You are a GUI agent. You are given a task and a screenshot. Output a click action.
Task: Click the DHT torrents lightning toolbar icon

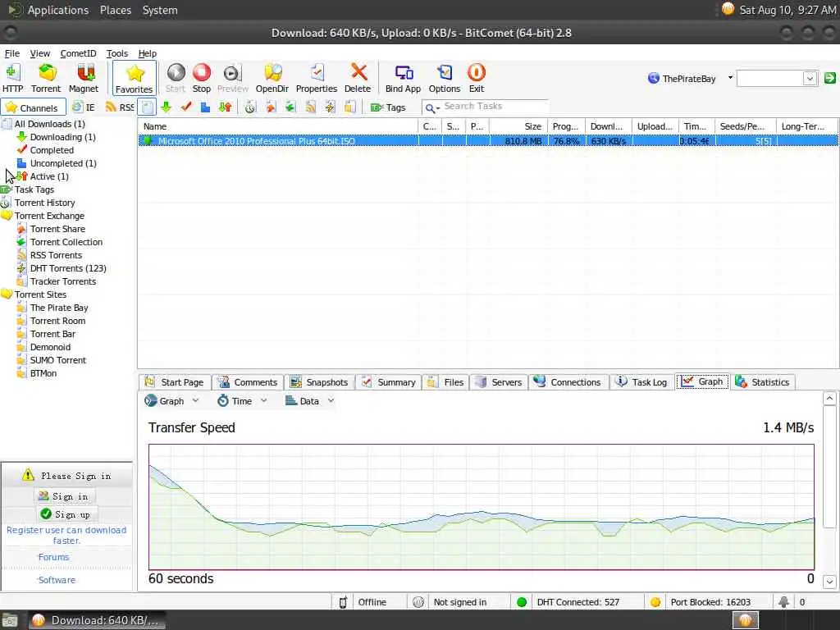(330, 107)
